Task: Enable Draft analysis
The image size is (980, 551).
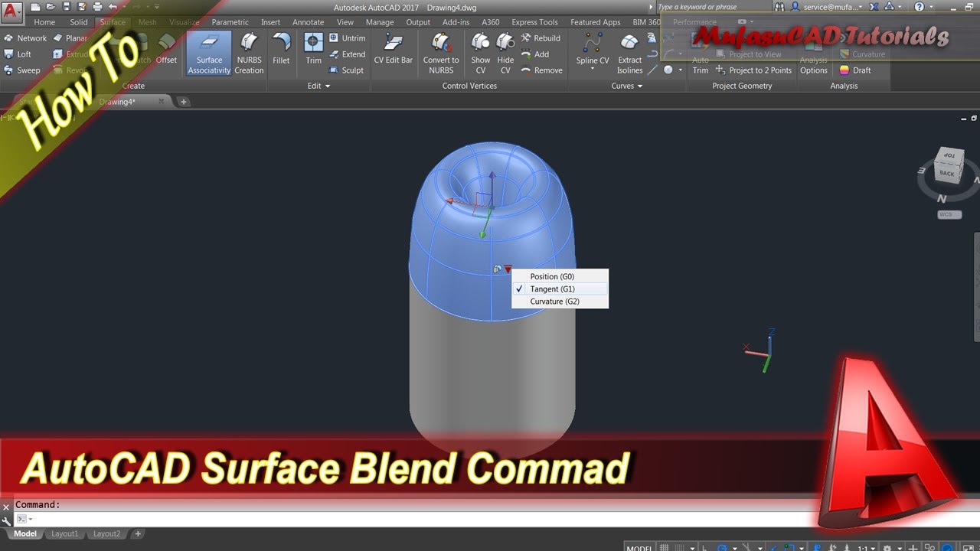Action: click(x=855, y=70)
